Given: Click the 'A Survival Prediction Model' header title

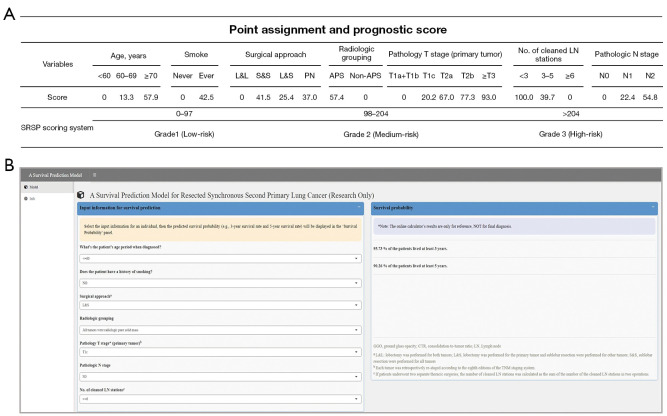Looking at the screenshot, I should [55, 175].
